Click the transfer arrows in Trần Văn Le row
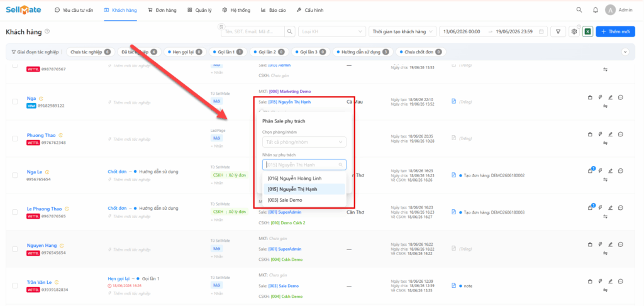The image size is (644, 306). 605,290
